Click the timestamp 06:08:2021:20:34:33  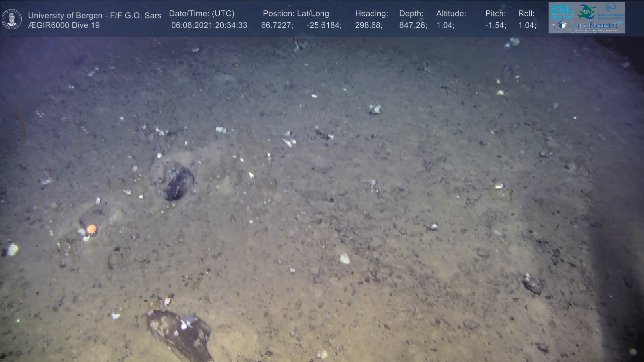(209, 25)
